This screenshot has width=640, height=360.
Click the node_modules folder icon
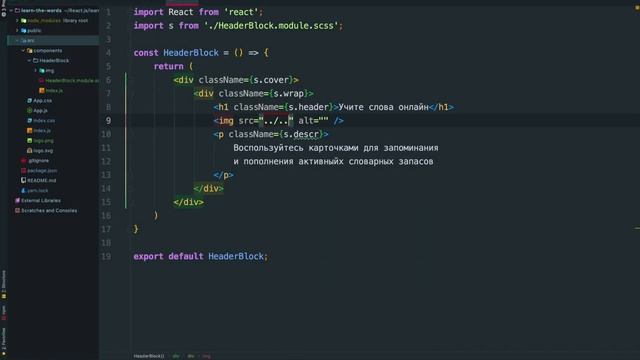click(24, 20)
